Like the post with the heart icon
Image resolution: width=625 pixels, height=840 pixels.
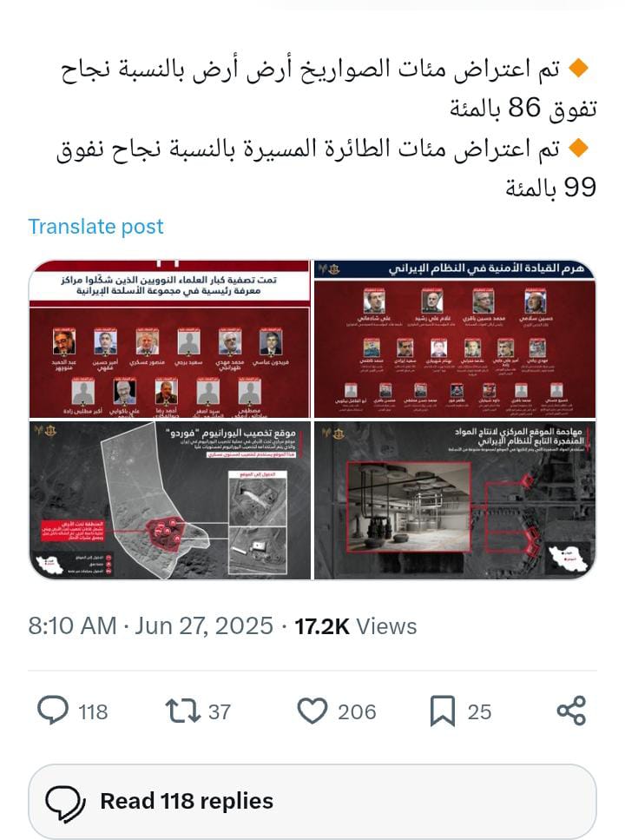click(312, 711)
